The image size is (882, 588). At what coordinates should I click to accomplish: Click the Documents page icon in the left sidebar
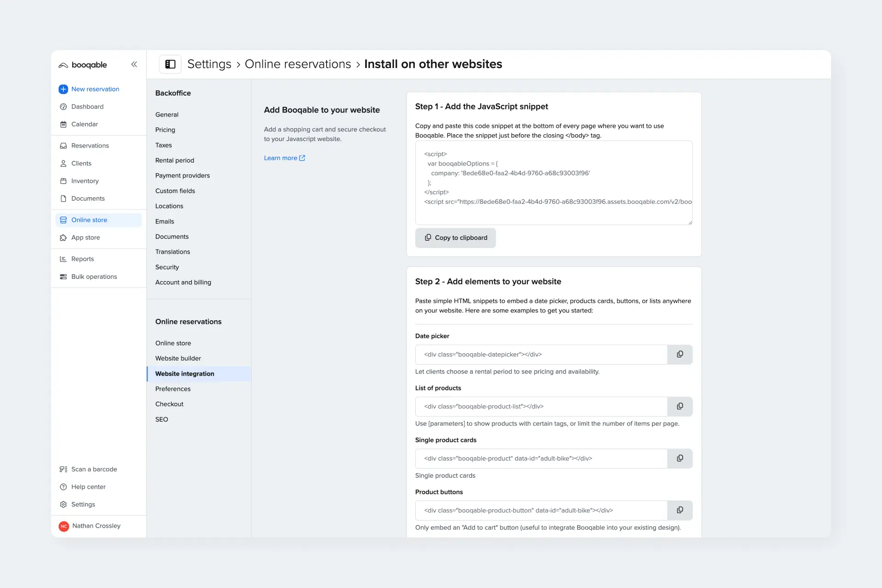click(x=63, y=198)
